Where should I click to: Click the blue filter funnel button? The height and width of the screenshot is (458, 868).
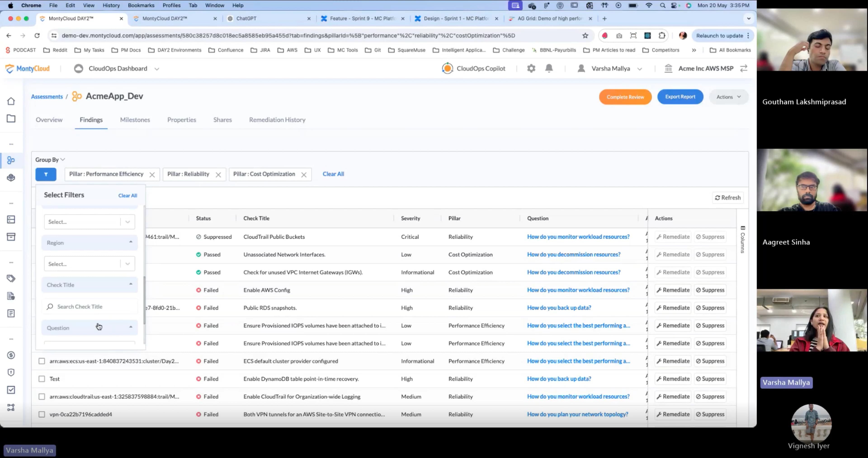tap(46, 174)
